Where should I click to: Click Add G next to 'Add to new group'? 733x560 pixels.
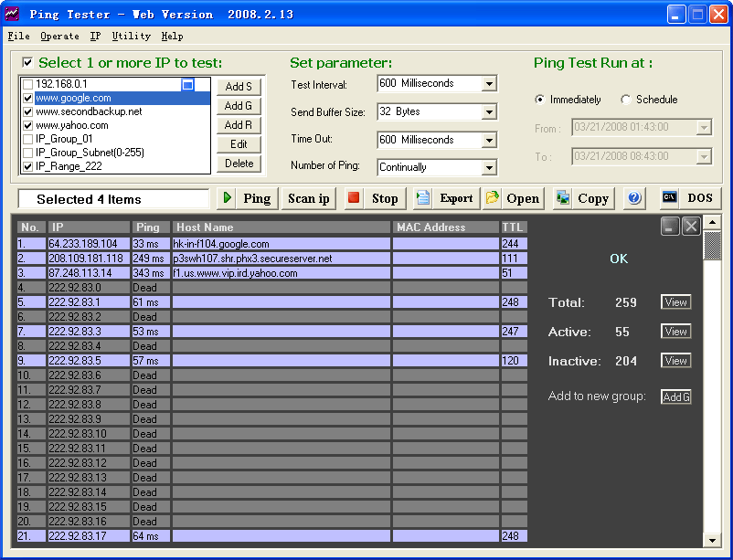pos(676,396)
